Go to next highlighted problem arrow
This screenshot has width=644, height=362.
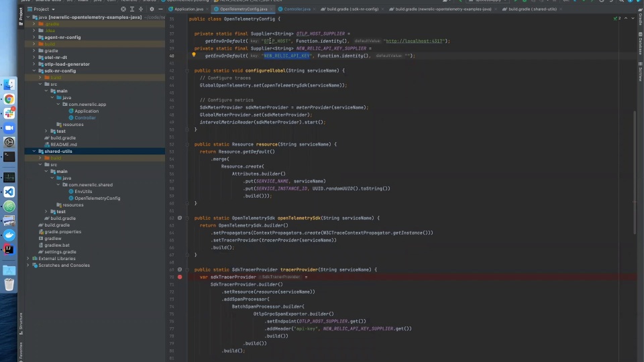tap(633, 19)
